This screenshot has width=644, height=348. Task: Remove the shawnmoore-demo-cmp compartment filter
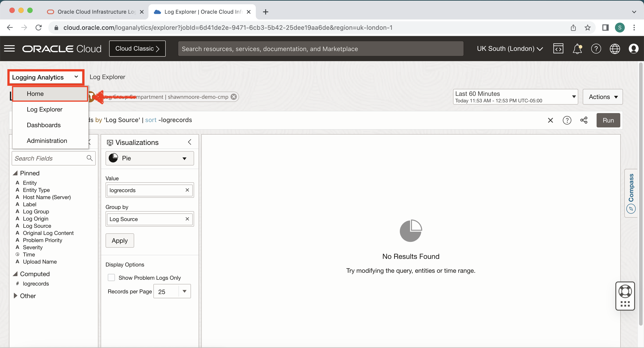[233, 97]
